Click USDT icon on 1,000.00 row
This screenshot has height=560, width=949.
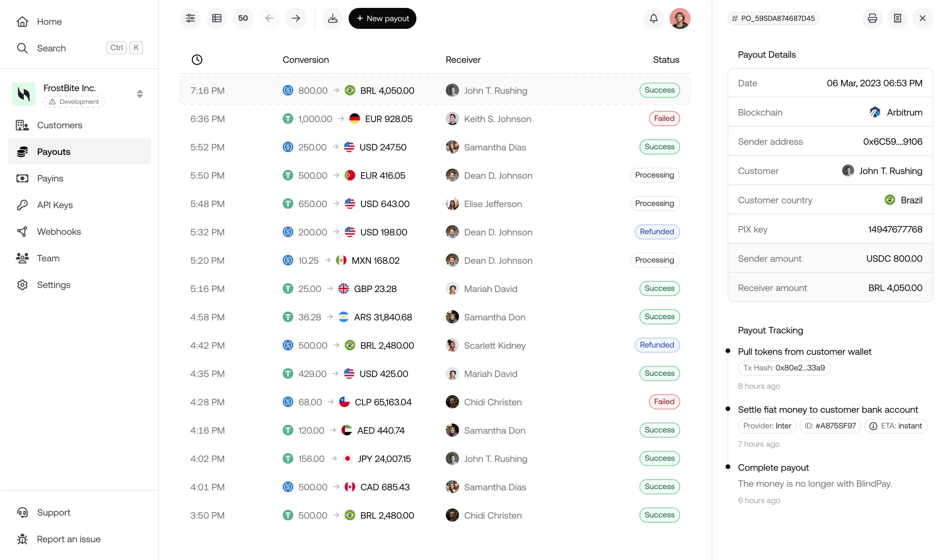[288, 119]
